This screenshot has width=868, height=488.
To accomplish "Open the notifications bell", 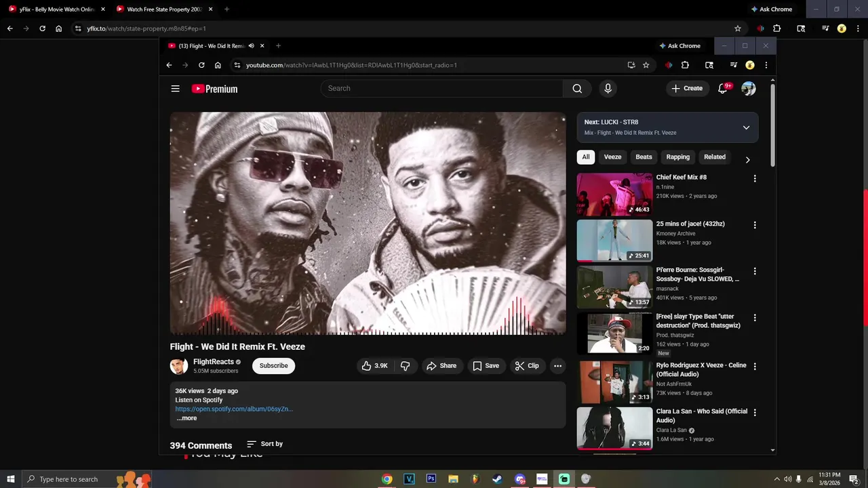I will (x=723, y=88).
